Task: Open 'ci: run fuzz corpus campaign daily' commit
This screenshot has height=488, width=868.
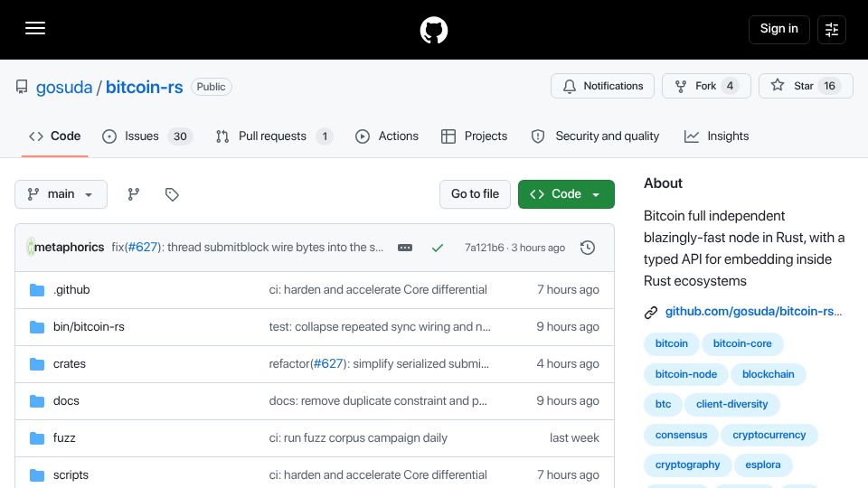Action: click(x=358, y=438)
